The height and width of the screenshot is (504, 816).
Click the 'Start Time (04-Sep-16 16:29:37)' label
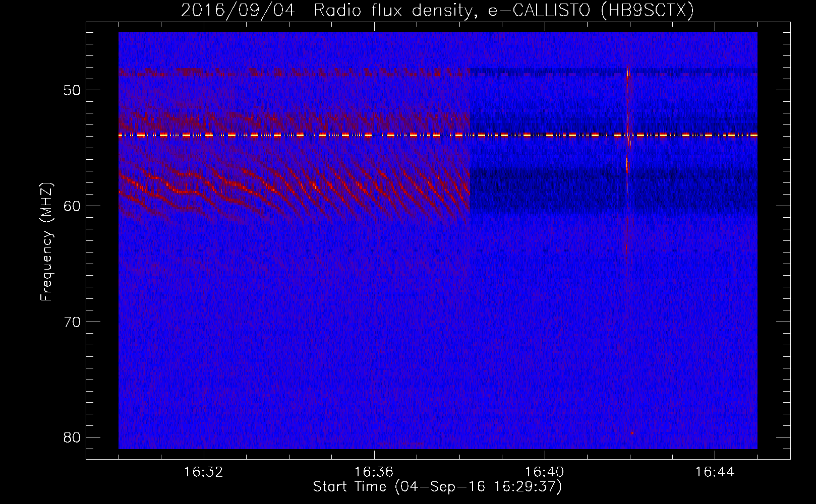(437, 487)
